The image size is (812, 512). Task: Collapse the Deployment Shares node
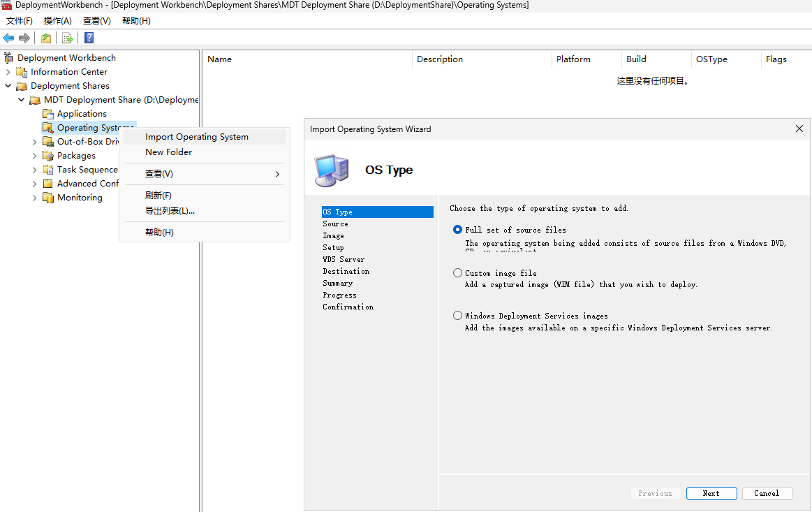(7, 85)
